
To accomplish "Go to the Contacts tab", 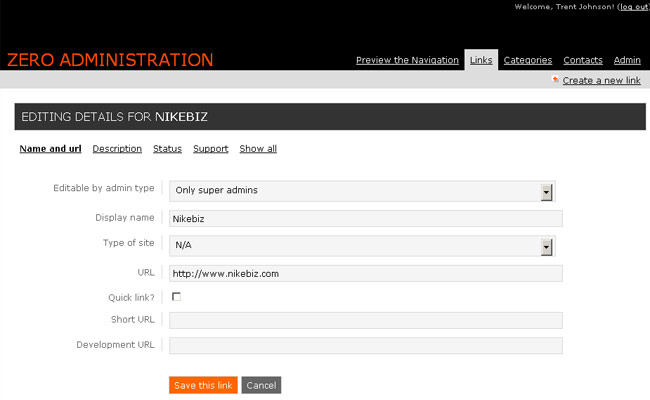I will tap(582, 60).
